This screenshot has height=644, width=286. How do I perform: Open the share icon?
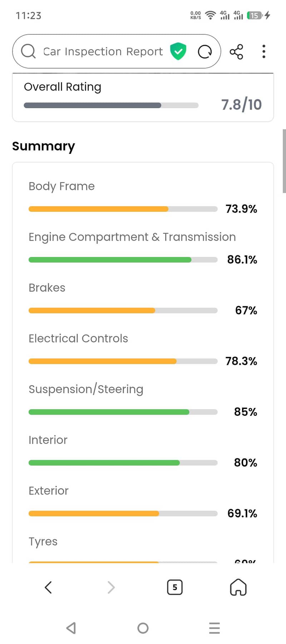click(236, 51)
